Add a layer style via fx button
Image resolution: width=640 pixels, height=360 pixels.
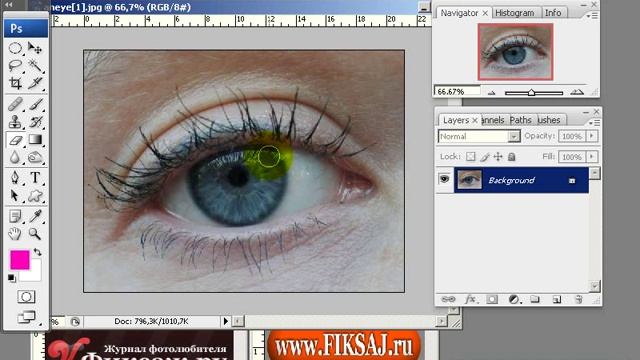pyautogui.click(x=471, y=300)
